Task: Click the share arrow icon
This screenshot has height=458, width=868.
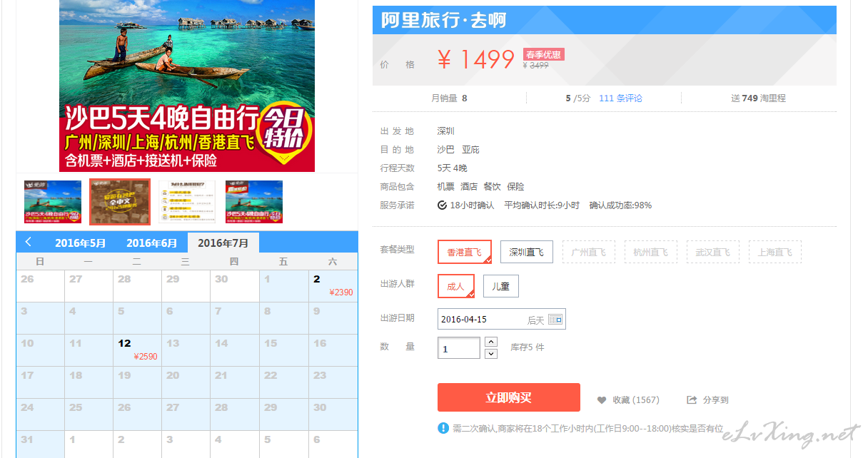Action: (x=691, y=400)
